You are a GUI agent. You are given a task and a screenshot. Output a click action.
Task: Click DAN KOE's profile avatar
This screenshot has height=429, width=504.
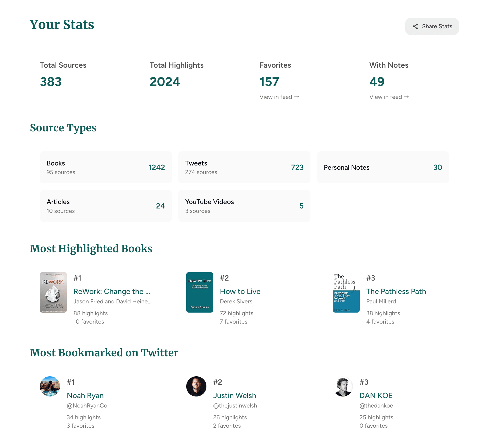tap(343, 386)
